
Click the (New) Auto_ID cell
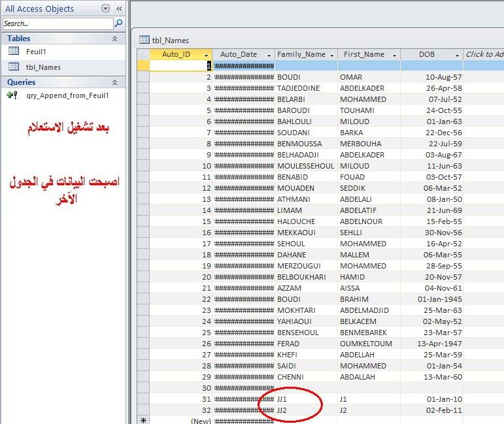(180, 420)
